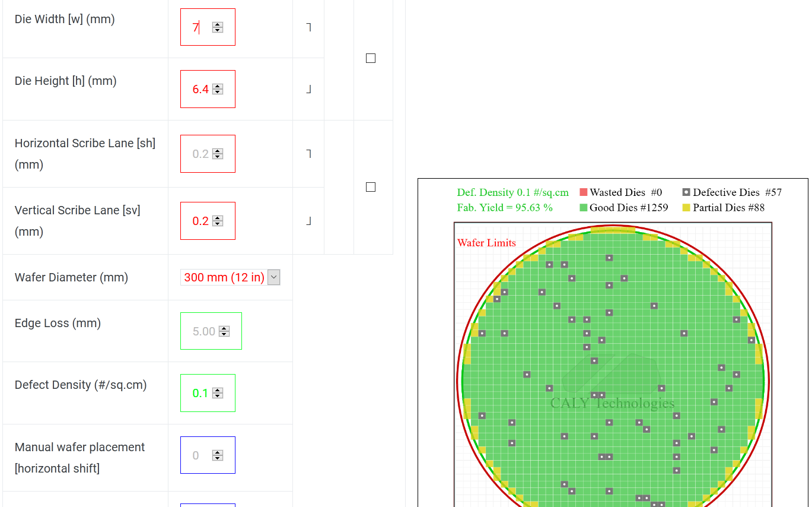Image resolution: width=812 pixels, height=507 pixels.
Task: Lower Defect Density with down spinner
Action: pyautogui.click(x=218, y=395)
